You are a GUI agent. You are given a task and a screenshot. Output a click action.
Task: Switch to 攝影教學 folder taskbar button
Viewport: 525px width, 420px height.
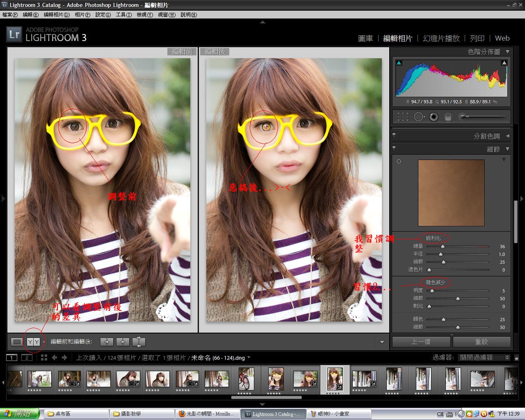[141, 414]
